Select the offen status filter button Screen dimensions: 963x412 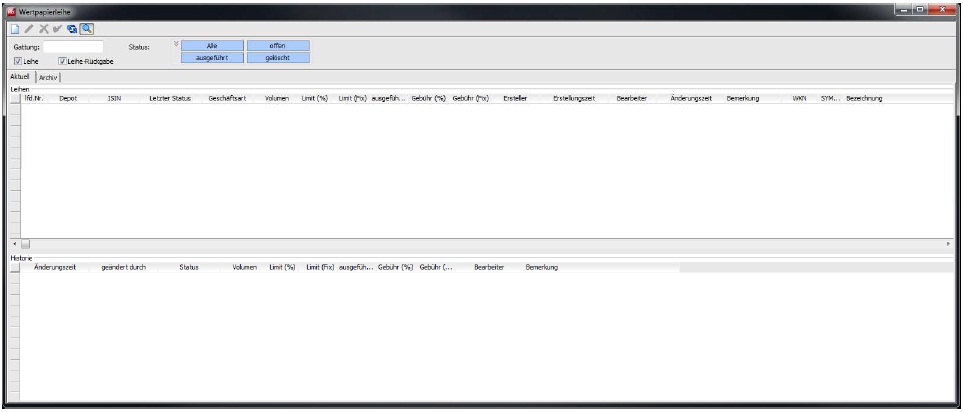278,45
